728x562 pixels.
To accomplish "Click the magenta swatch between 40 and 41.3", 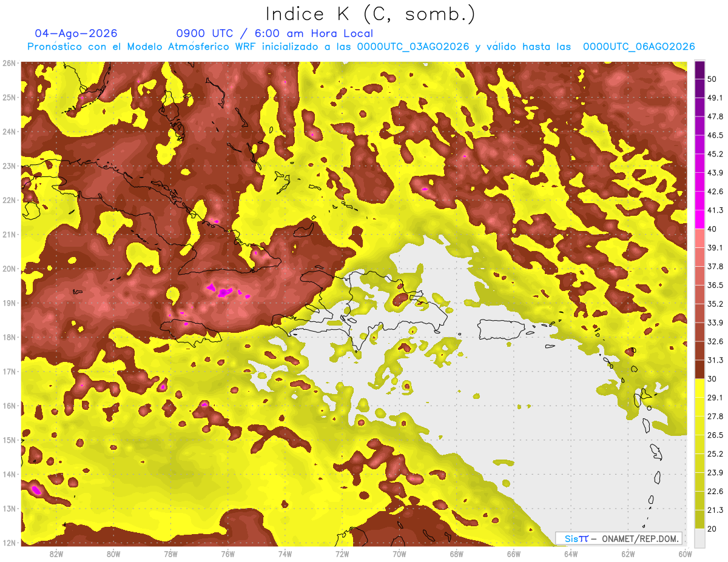I will 699,219.
